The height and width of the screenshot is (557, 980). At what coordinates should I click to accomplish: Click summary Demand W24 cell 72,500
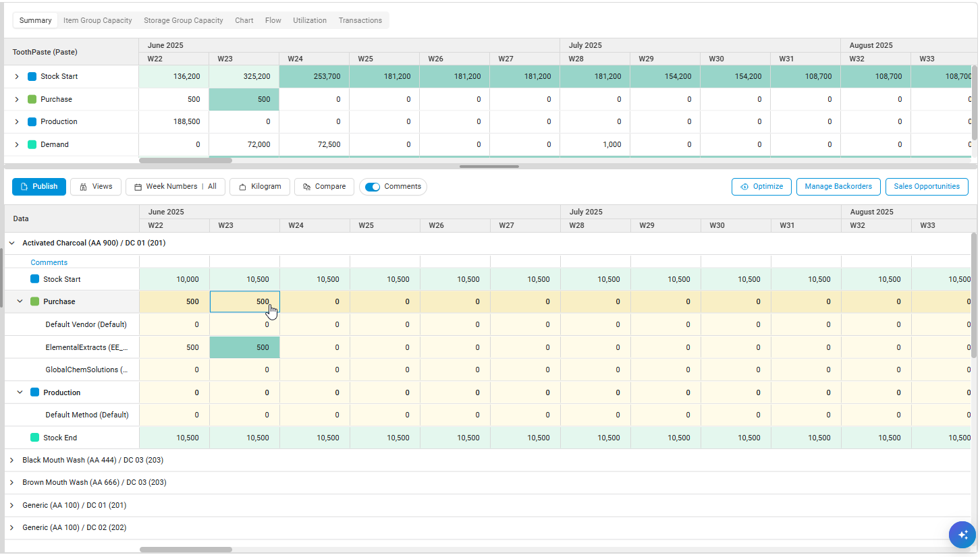(x=315, y=144)
